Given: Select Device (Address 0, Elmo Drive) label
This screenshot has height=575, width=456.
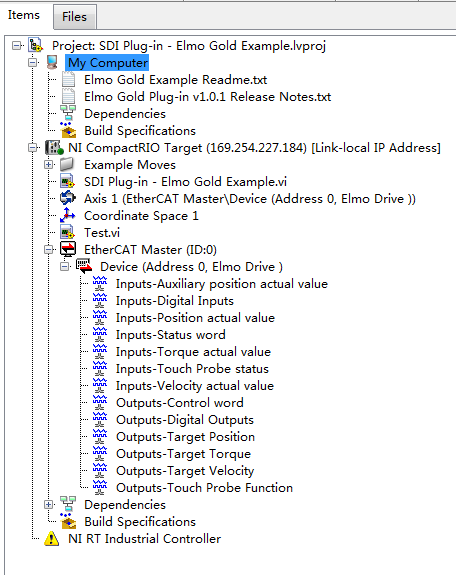Looking at the screenshot, I should [x=191, y=267].
